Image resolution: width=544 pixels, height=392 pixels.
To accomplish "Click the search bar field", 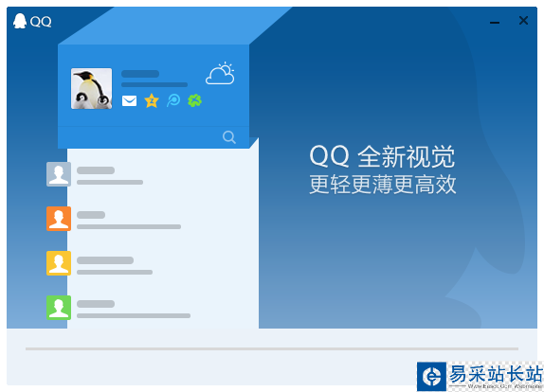I will tap(154, 137).
